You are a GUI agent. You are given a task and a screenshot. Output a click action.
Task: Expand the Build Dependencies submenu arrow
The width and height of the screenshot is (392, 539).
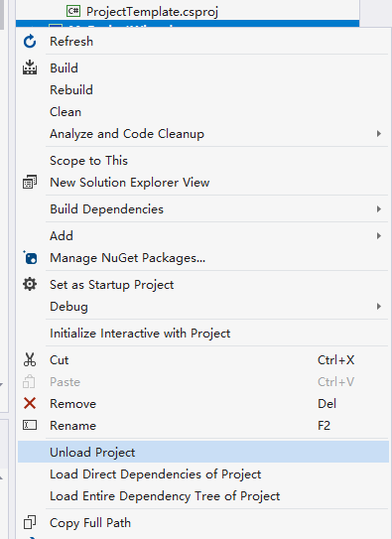(378, 208)
